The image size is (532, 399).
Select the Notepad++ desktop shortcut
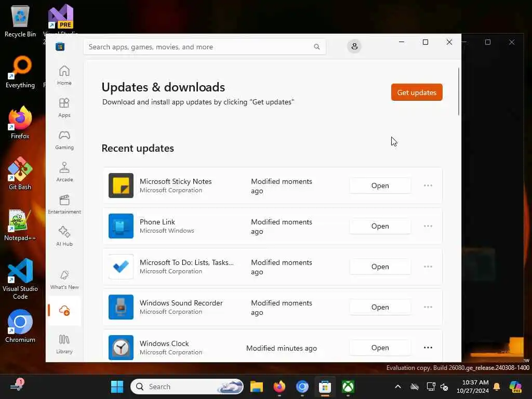[20, 225]
